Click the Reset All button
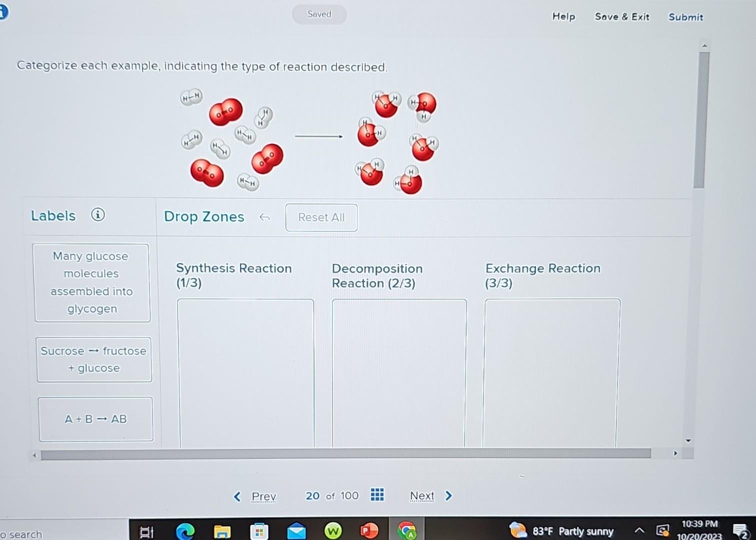The height and width of the screenshot is (540, 756). (321, 217)
